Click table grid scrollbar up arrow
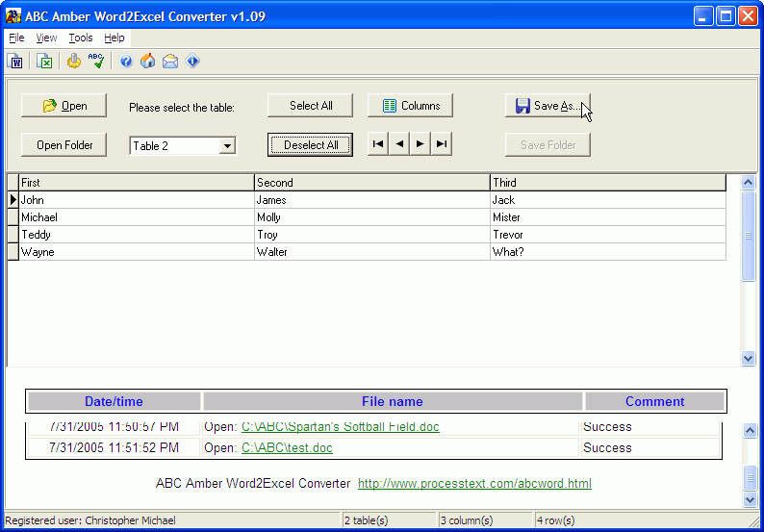Screen dimensions: 764x532 coord(748,182)
